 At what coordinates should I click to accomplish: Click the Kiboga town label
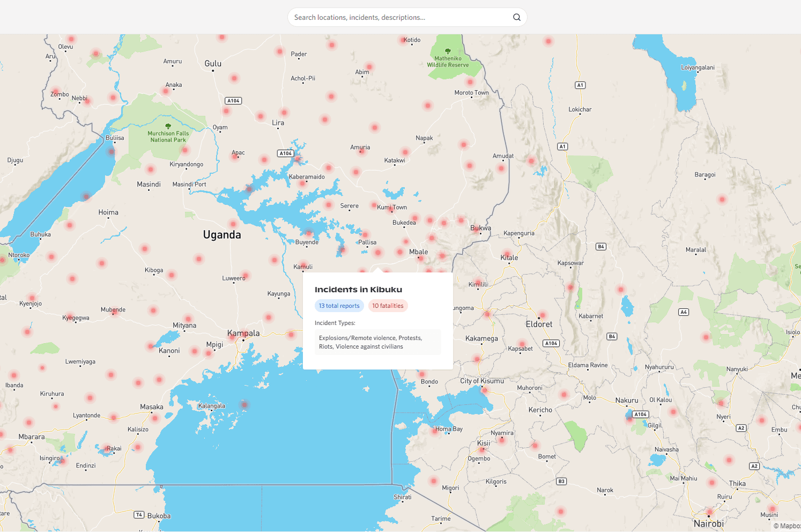point(154,270)
